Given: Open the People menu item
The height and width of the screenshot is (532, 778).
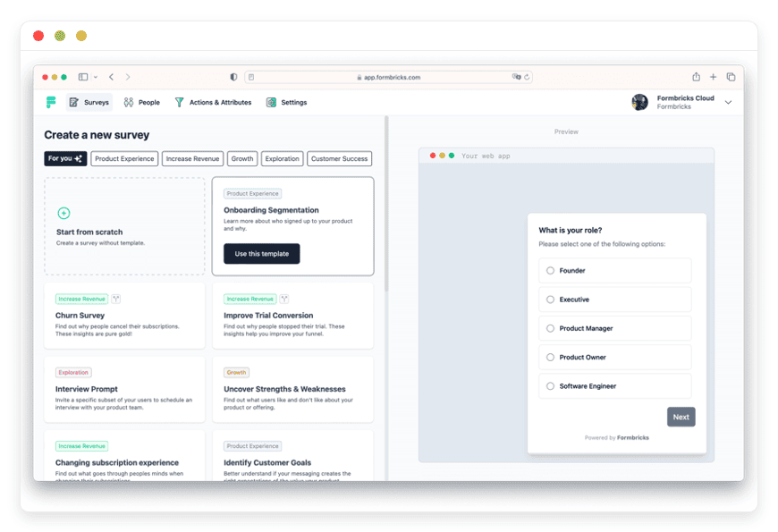Looking at the screenshot, I should coord(142,102).
